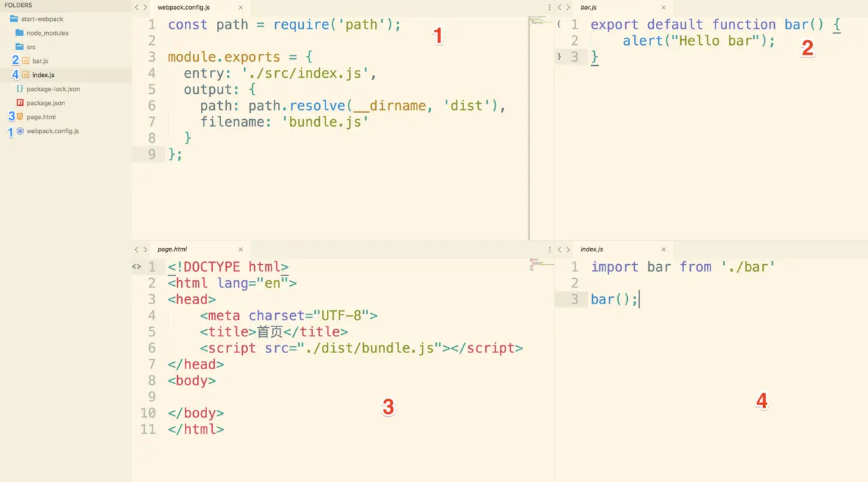Image resolution: width=868 pixels, height=482 pixels.
Task: Open bar.js from the sidebar
Action: coord(40,61)
